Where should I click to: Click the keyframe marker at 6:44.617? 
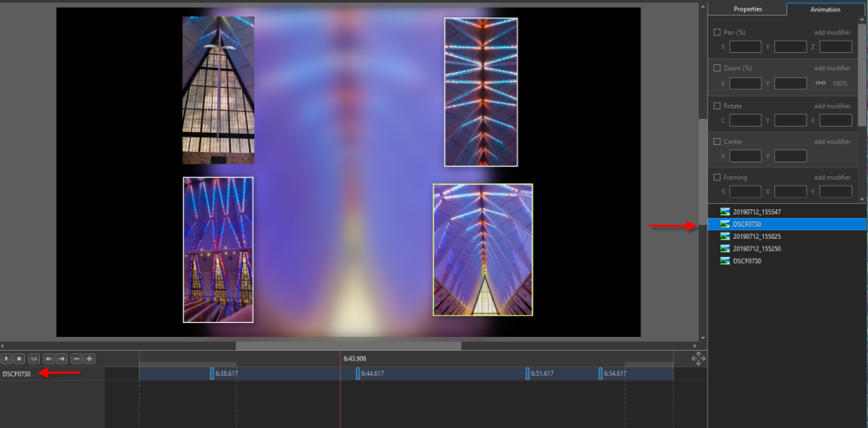point(358,373)
